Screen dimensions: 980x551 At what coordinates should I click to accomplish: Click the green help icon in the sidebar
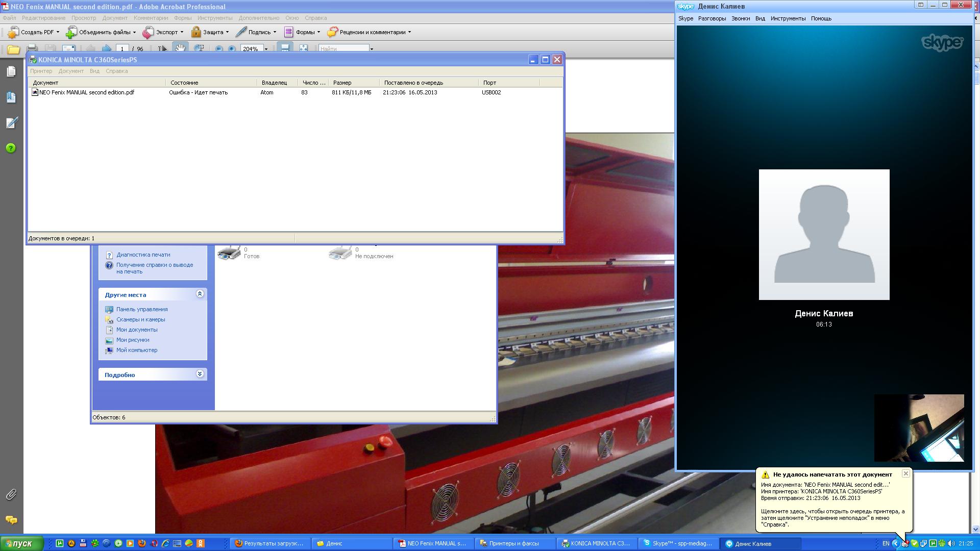11,148
